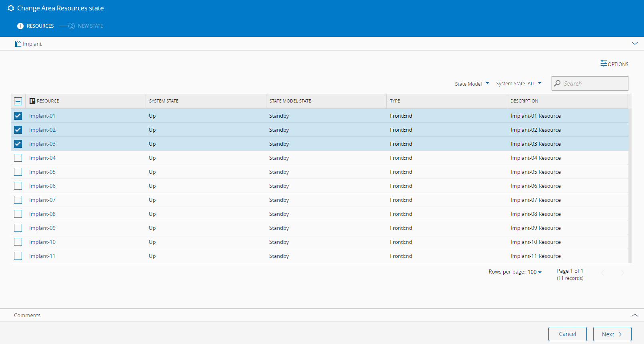
Task: Click the search magnifier icon
Action: coord(558,83)
